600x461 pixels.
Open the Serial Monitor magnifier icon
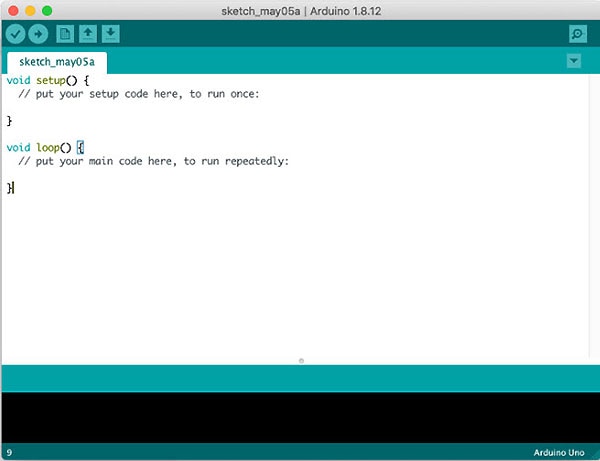tap(577, 34)
